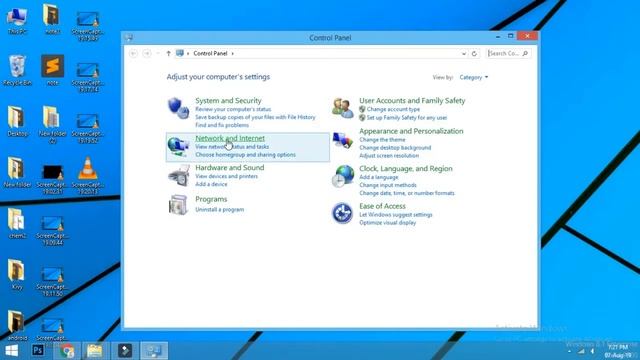This screenshot has width=640, height=360.
Task: Open the User Accounts people icon
Action: coord(342,108)
